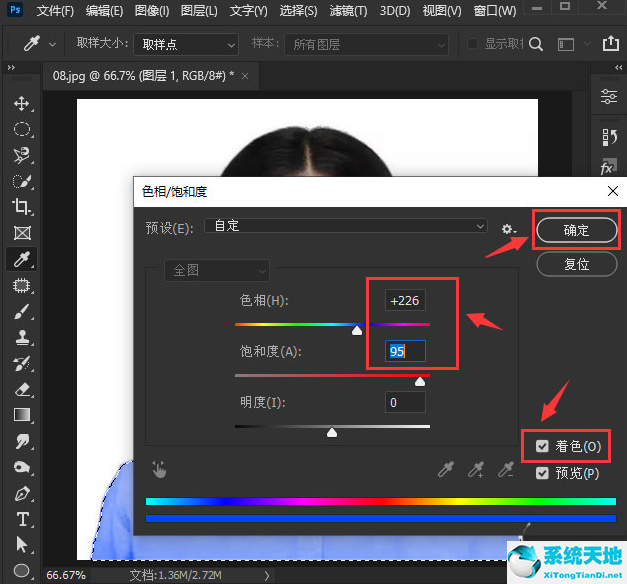Click the 色相 value field +226
The width and height of the screenshot is (627, 584).
click(405, 300)
